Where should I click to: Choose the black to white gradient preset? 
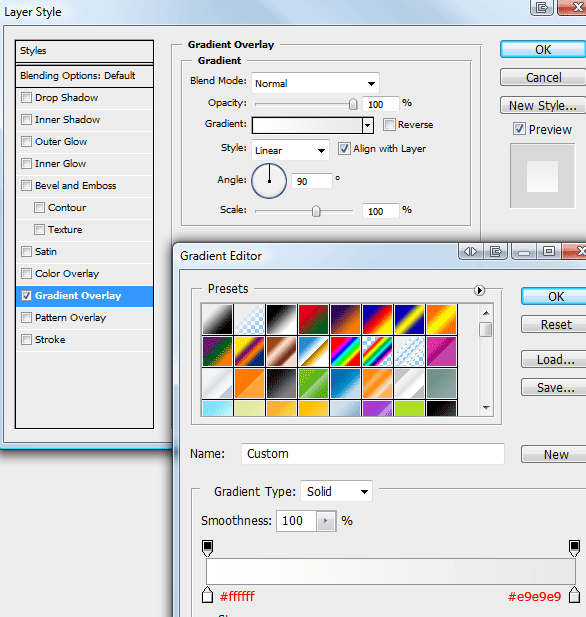coord(281,319)
